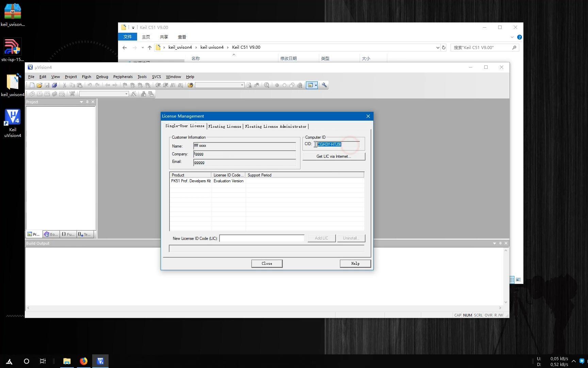Switch to Floating License Administrator tab
Image resolution: width=588 pixels, height=368 pixels.
click(276, 126)
